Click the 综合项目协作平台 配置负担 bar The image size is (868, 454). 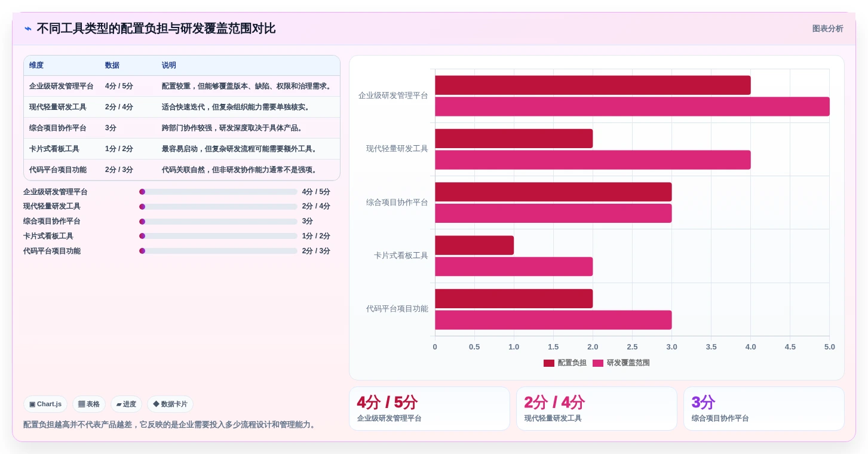point(553,192)
